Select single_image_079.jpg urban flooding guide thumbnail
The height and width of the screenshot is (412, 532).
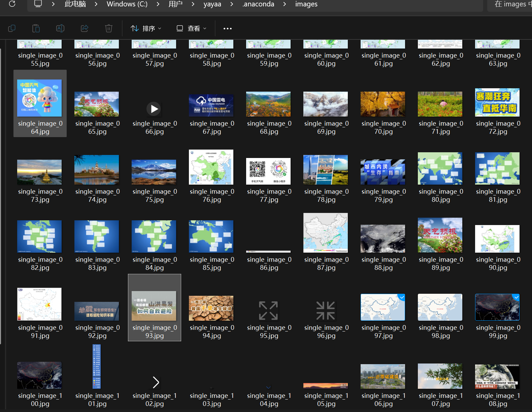(x=383, y=172)
